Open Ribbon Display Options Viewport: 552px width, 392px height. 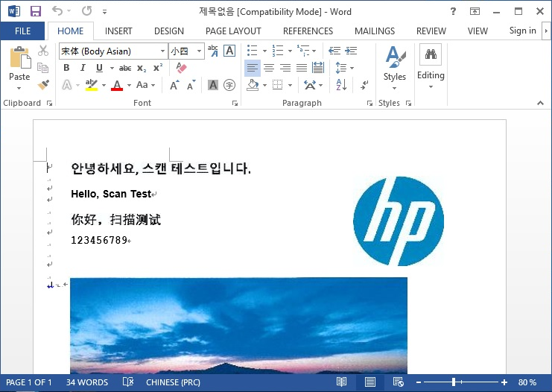click(x=475, y=11)
